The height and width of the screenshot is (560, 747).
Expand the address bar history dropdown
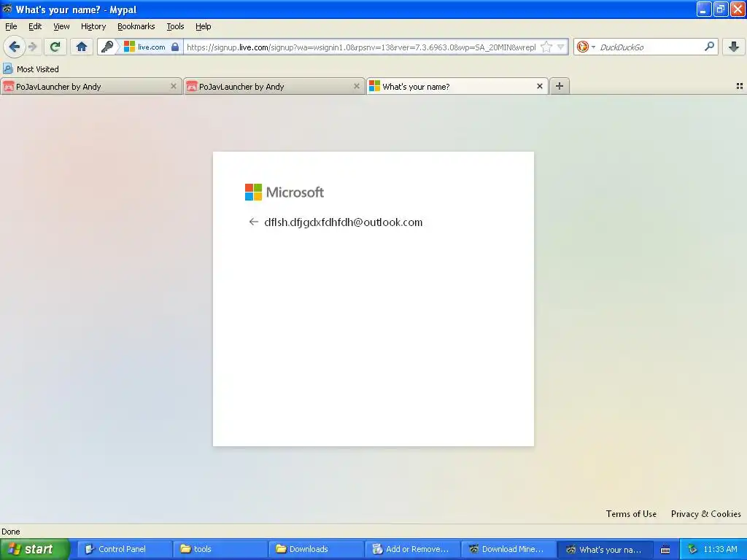click(561, 47)
